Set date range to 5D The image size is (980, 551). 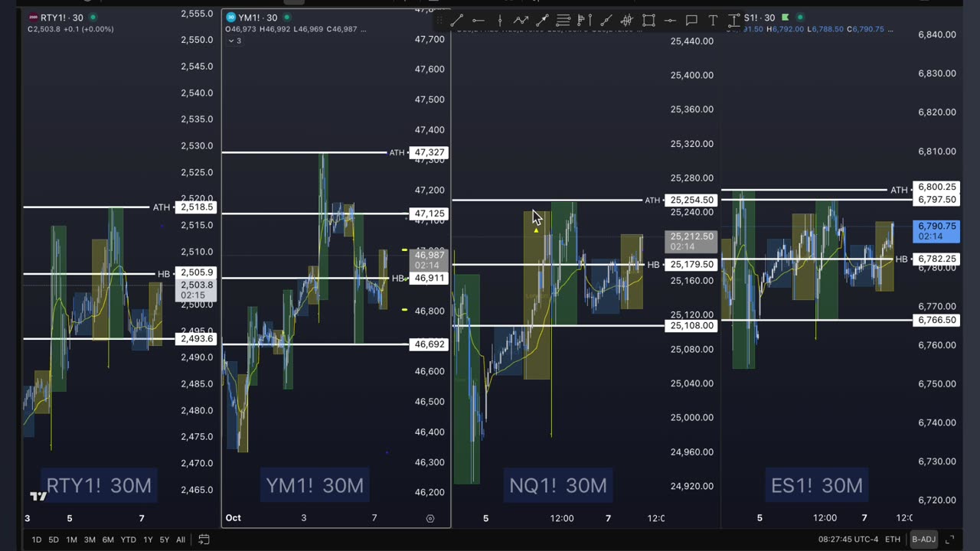coord(54,540)
